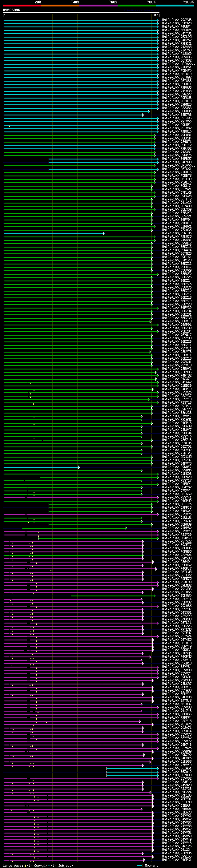This screenshot has width=197, height=868.
Task: Select the UniRef100_P13869 label
Action: (177, 54)
